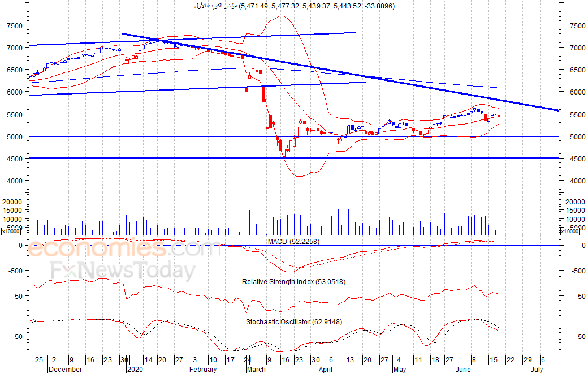Select the Relative Strength Index (53.0518) label

293,282
